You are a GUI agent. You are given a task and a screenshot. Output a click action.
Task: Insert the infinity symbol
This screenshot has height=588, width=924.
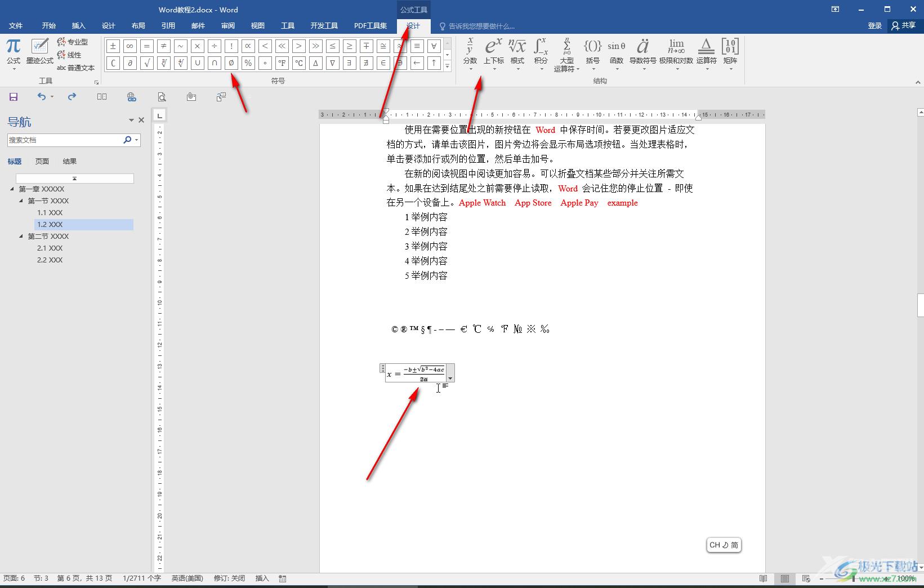coord(130,46)
